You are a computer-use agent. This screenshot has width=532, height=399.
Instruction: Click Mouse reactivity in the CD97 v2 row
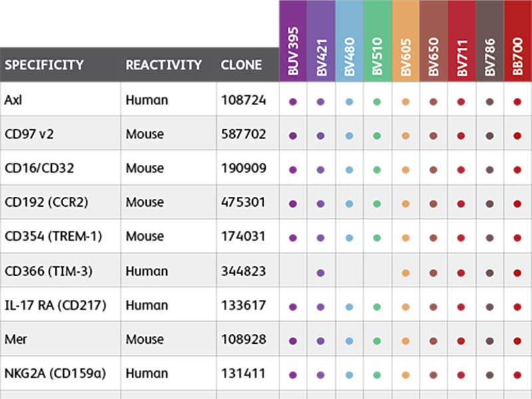(145, 134)
